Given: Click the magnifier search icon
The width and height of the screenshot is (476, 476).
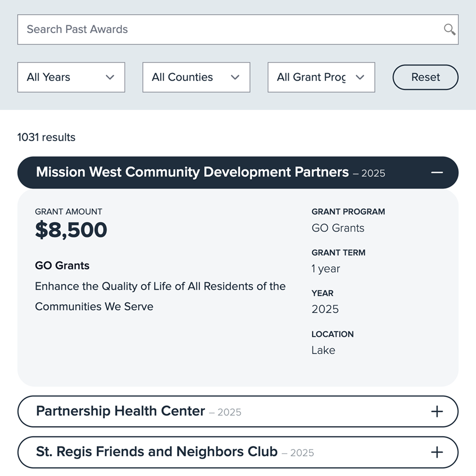Looking at the screenshot, I should [x=449, y=29].
